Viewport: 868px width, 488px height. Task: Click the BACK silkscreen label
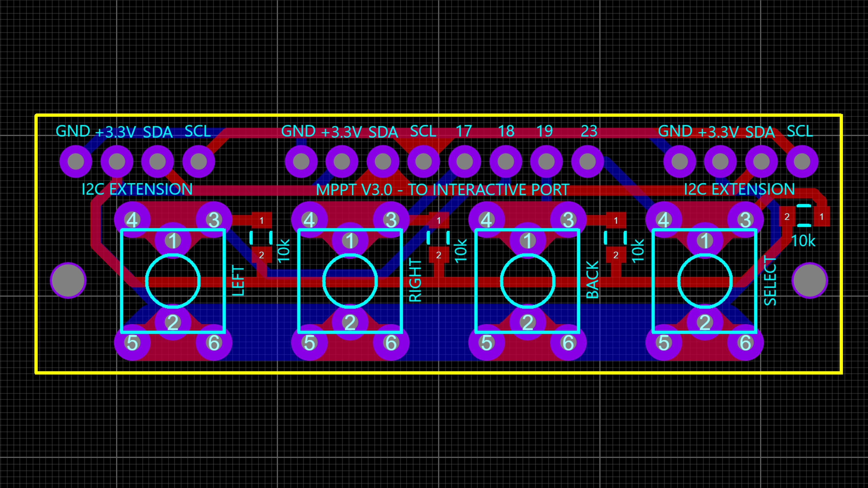pyautogui.click(x=593, y=280)
